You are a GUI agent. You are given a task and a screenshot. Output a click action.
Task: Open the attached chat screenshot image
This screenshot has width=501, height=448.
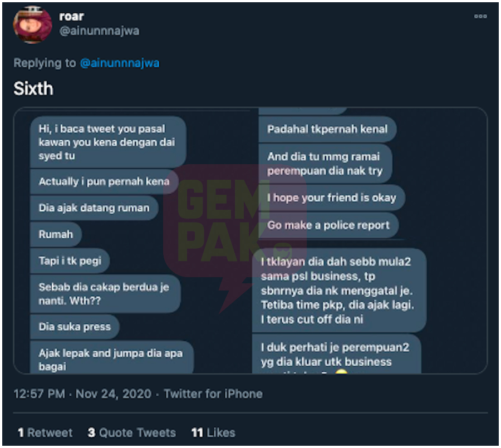[250, 240]
